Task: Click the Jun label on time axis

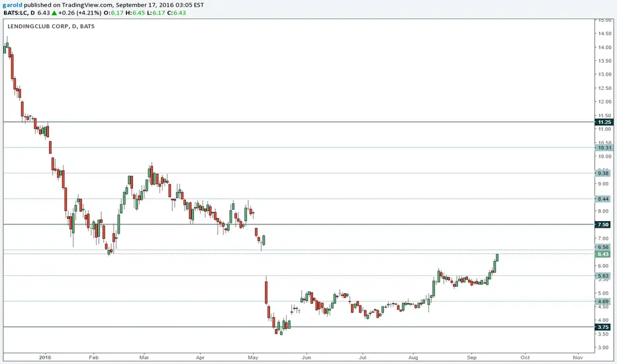Action: point(306,357)
